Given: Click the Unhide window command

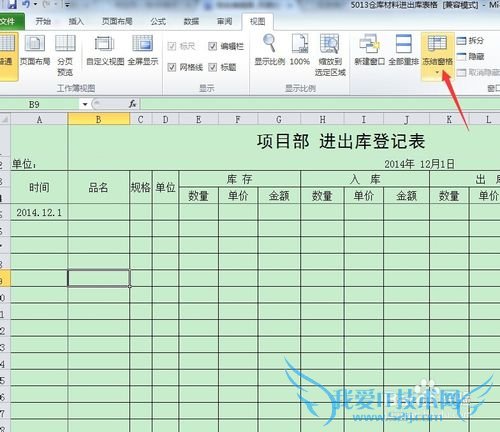Looking at the screenshot, I should (x=478, y=72).
